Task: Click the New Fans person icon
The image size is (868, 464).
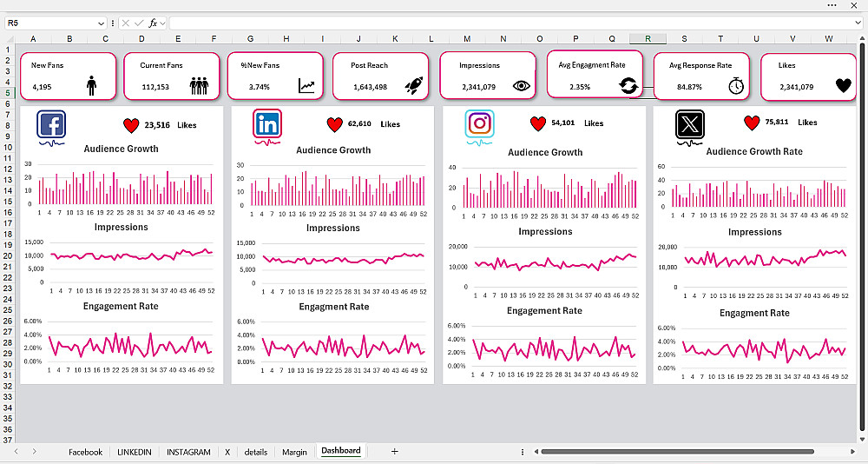Action: click(91, 86)
